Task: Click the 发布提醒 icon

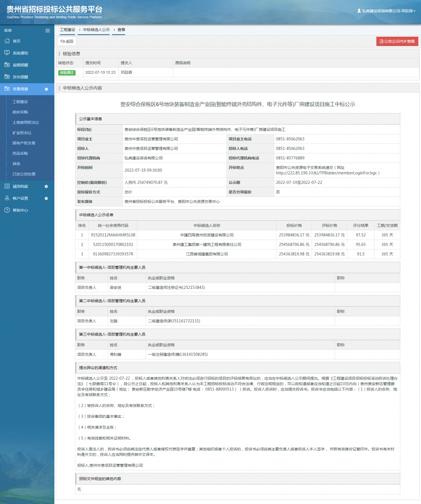Action: click(7, 77)
